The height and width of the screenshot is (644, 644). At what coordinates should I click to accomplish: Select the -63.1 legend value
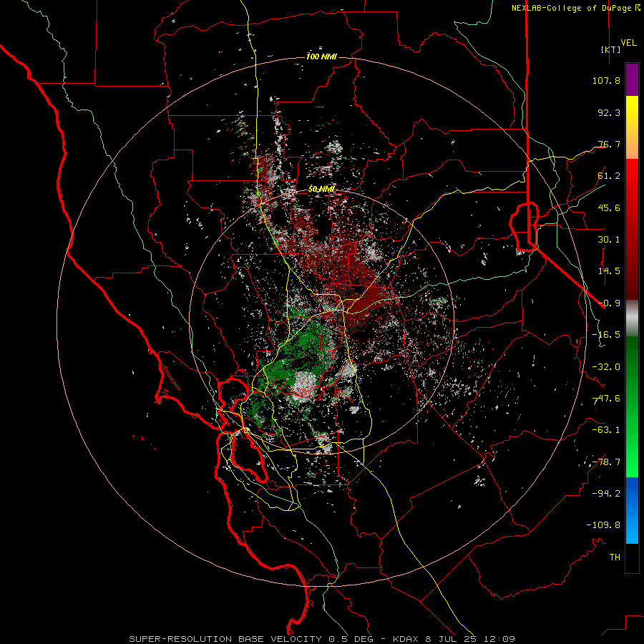[606, 430]
